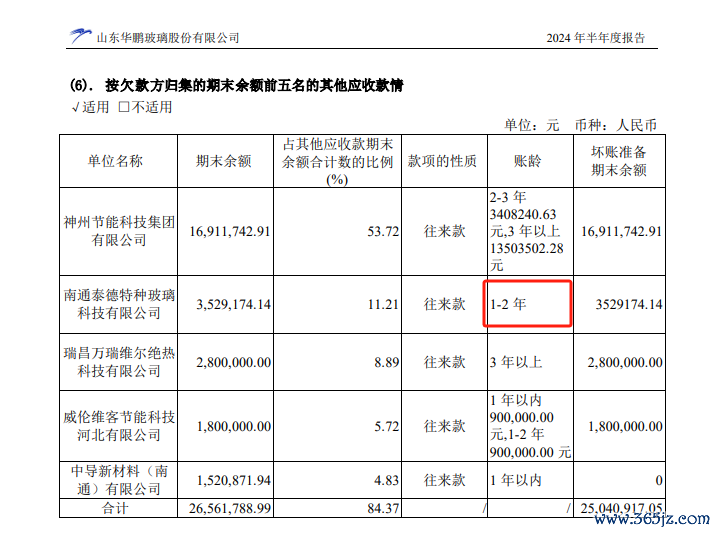Viewport: 717px width, 534px height.
Task: Click the Huapeng company logo icon
Action: point(80,36)
